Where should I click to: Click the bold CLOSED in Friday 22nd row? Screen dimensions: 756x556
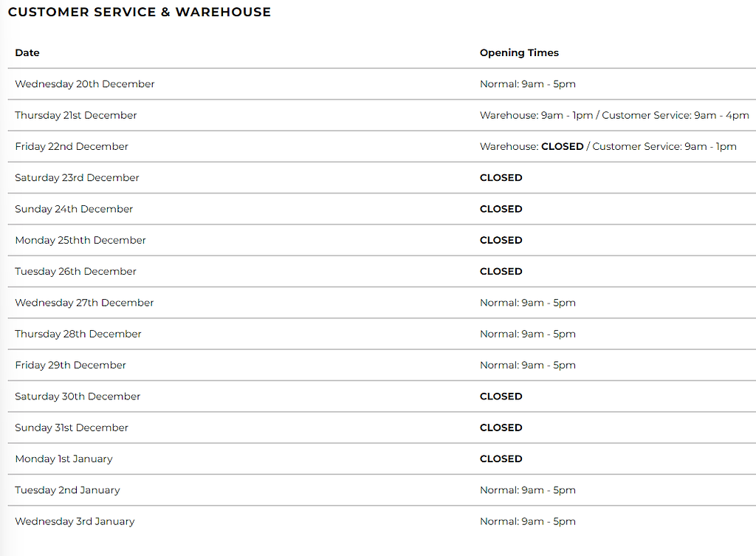pyautogui.click(x=562, y=146)
